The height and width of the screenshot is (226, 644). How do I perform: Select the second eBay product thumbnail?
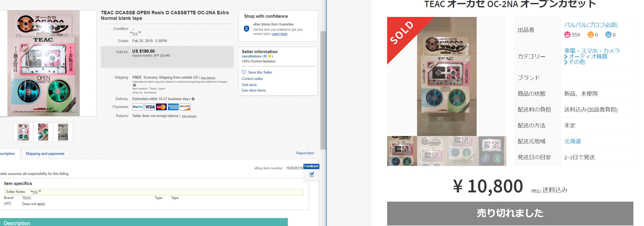click(43, 132)
